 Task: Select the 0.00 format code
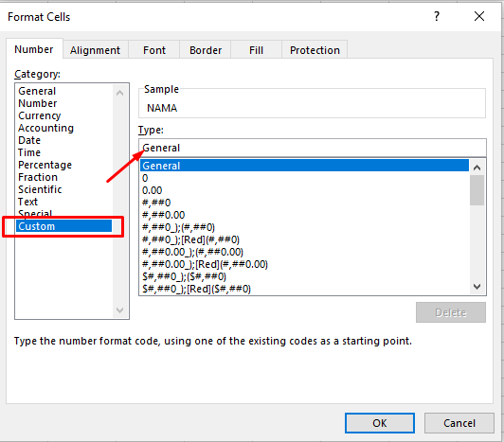(x=152, y=190)
